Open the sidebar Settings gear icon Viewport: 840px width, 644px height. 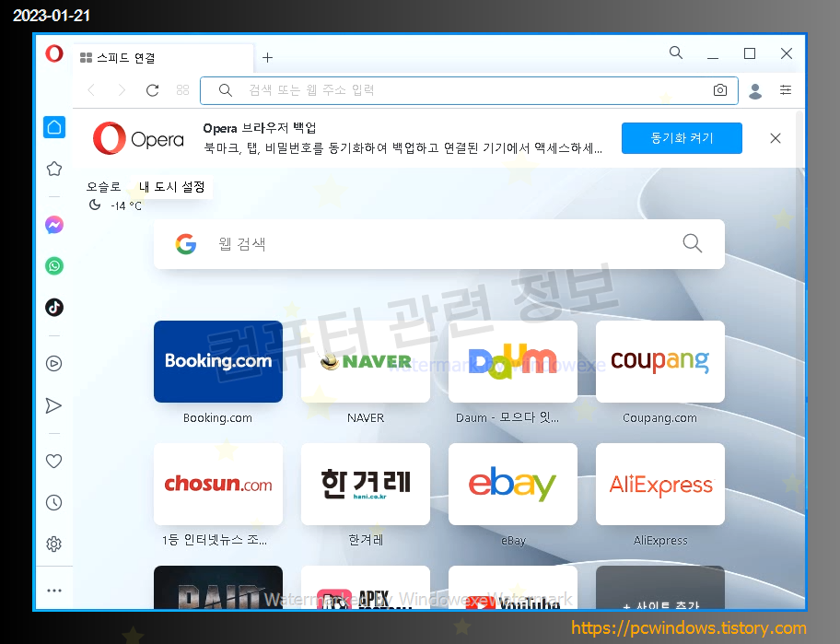point(54,544)
